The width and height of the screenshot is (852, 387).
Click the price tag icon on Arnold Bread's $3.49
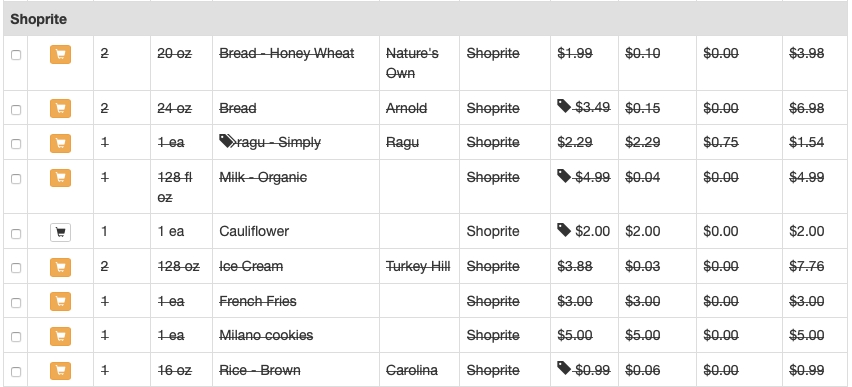coord(564,106)
